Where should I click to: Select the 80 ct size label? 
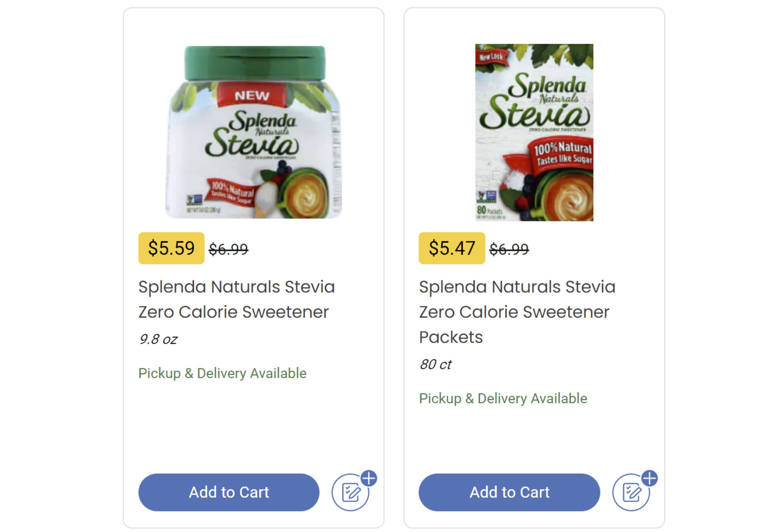coord(435,364)
